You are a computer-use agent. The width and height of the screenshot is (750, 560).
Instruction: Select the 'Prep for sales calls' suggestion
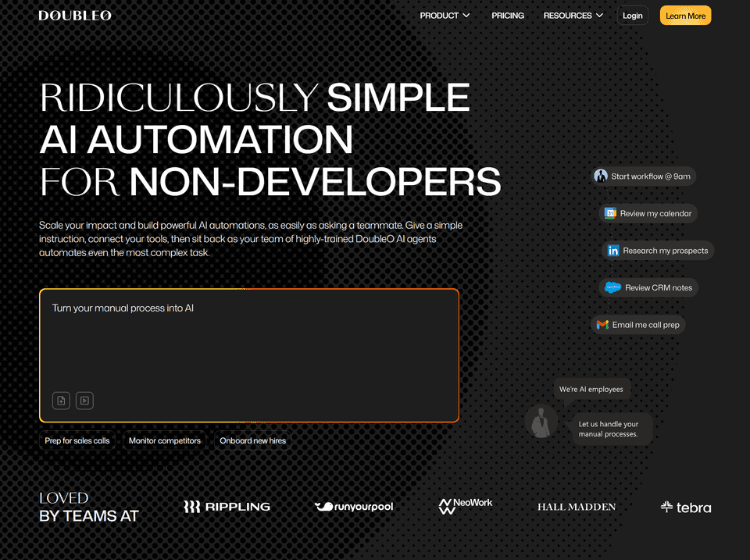click(77, 440)
